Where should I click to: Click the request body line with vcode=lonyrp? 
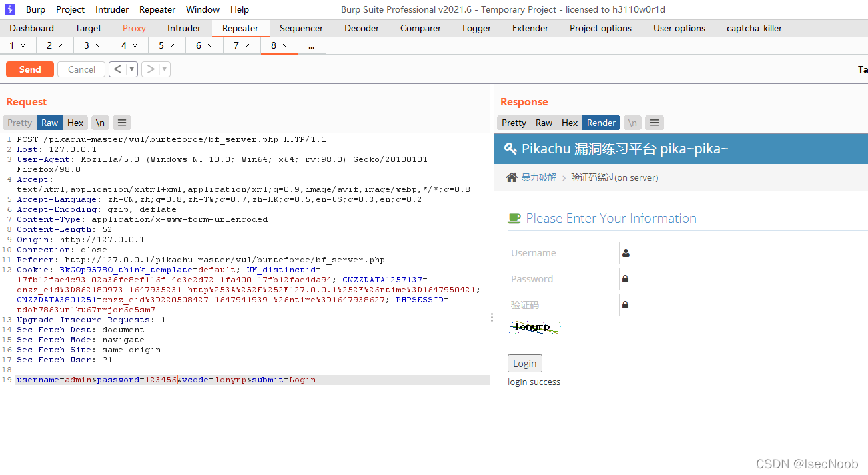254,380
